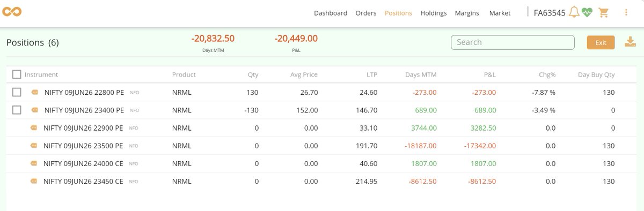
Task: Sort by the Chg% column header
Action: (x=547, y=74)
